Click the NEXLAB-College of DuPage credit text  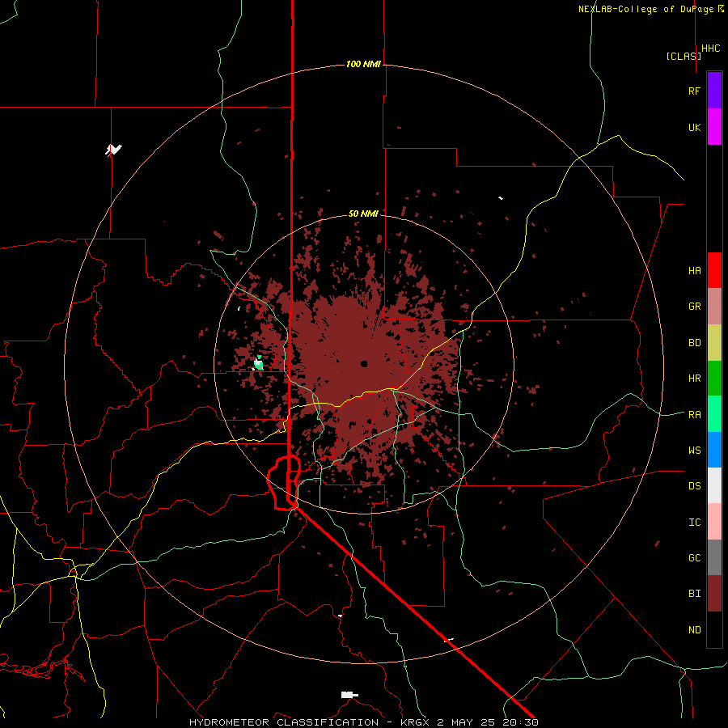coord(650,9)
